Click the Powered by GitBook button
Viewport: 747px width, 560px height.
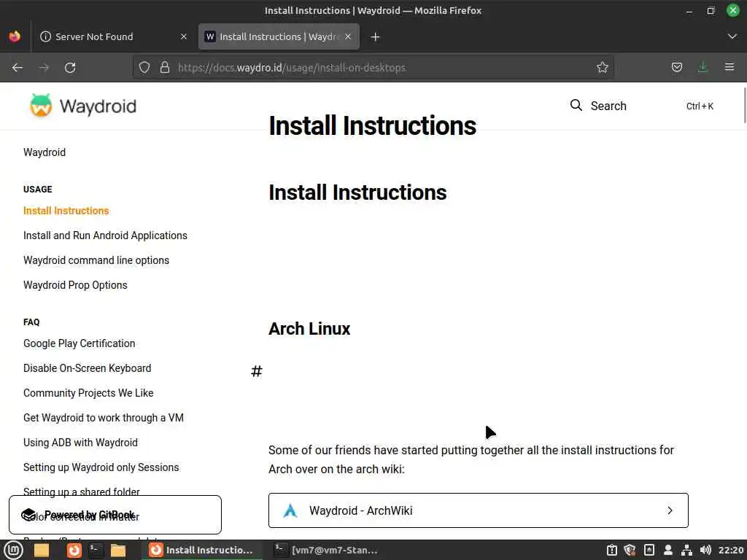(x=115, y=515)
